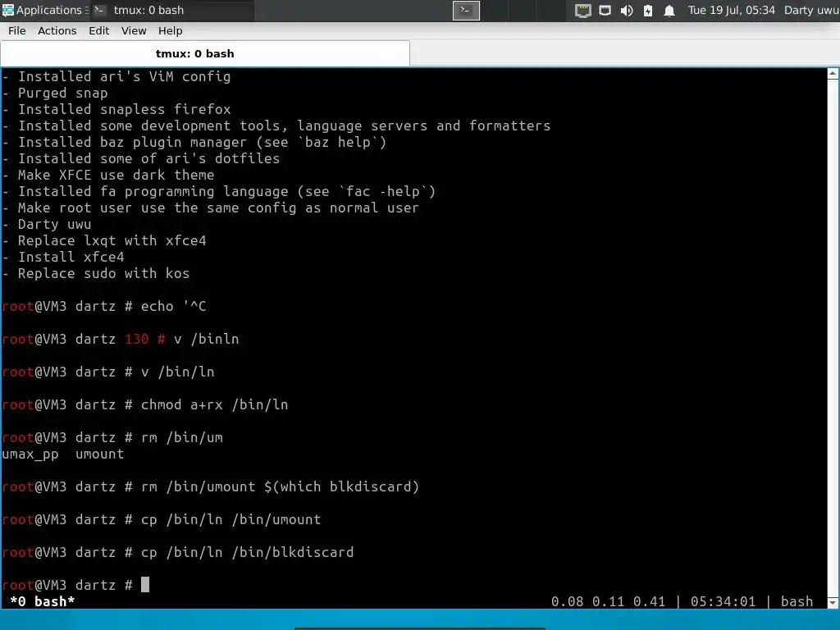Select the tmux: 0 bash terminal tab
Screen dimensions: 840x630
point(205,53)
